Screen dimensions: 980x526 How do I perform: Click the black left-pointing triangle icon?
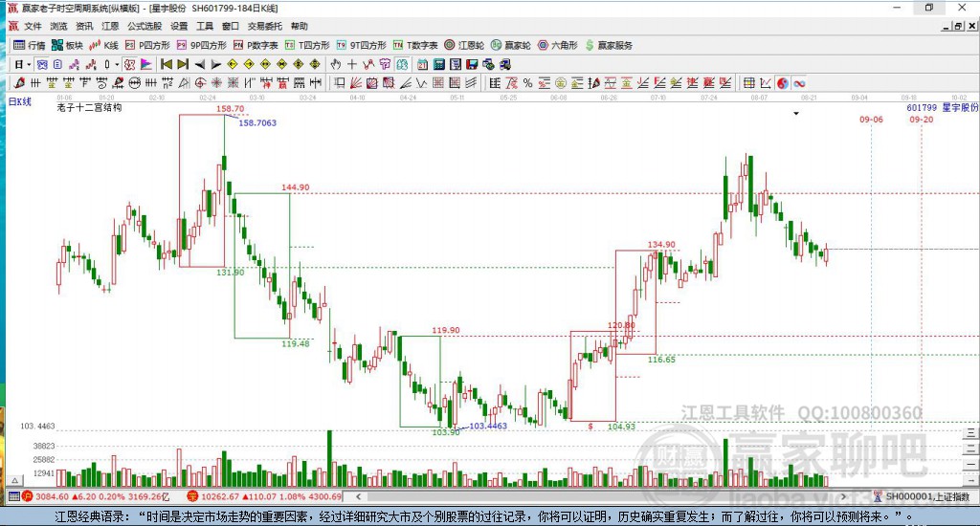point(200,64)
